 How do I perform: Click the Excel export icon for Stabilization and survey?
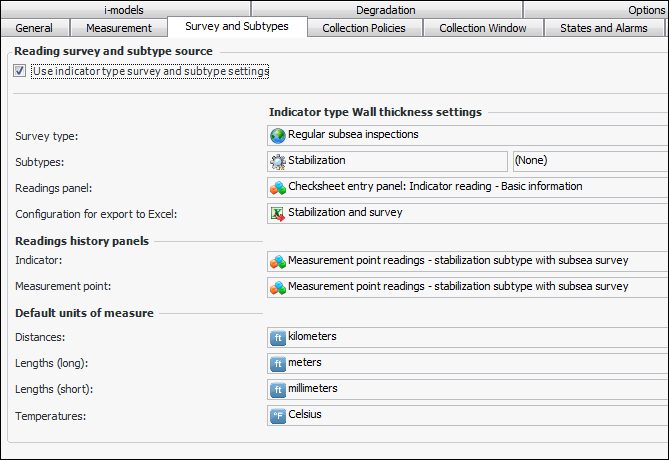[278, 213]
